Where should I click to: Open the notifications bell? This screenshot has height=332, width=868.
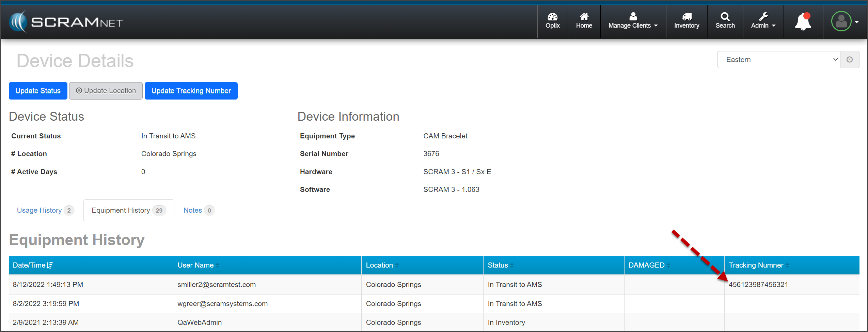pyautogui.click(x=803, y=22)
